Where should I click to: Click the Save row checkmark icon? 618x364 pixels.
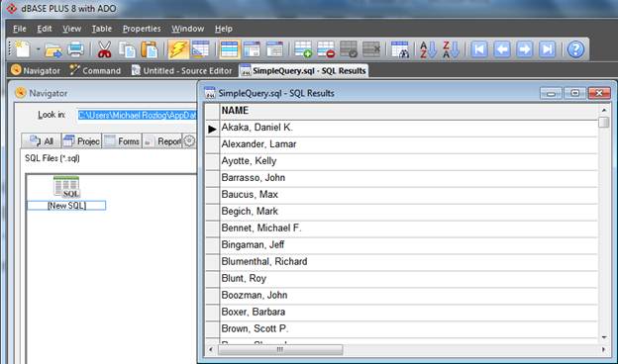pyautogui.click(x=349, y=49)
